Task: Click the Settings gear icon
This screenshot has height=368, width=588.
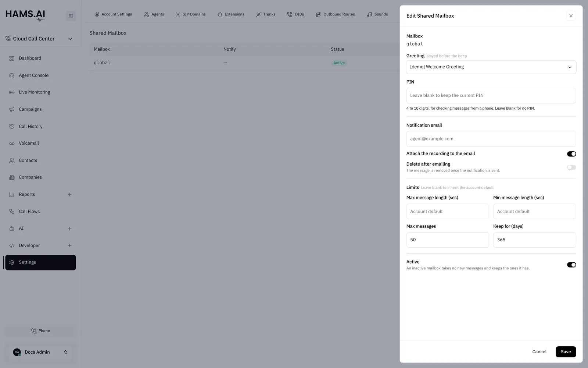Action: pos(12,262)
